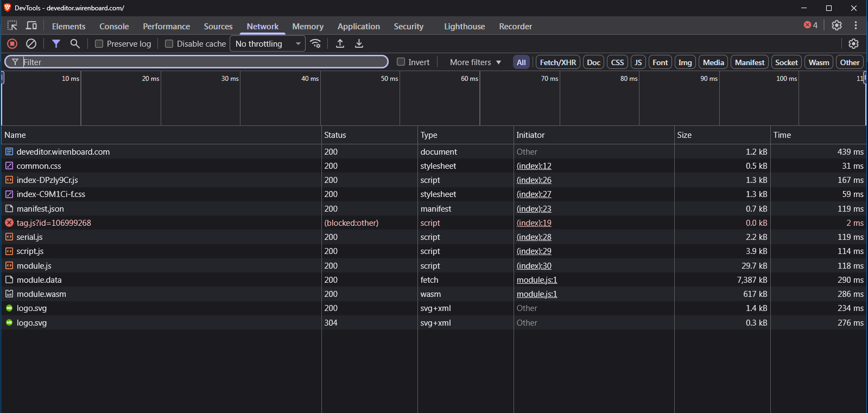Tick the Invert filter checkbox

click(401, 62)
